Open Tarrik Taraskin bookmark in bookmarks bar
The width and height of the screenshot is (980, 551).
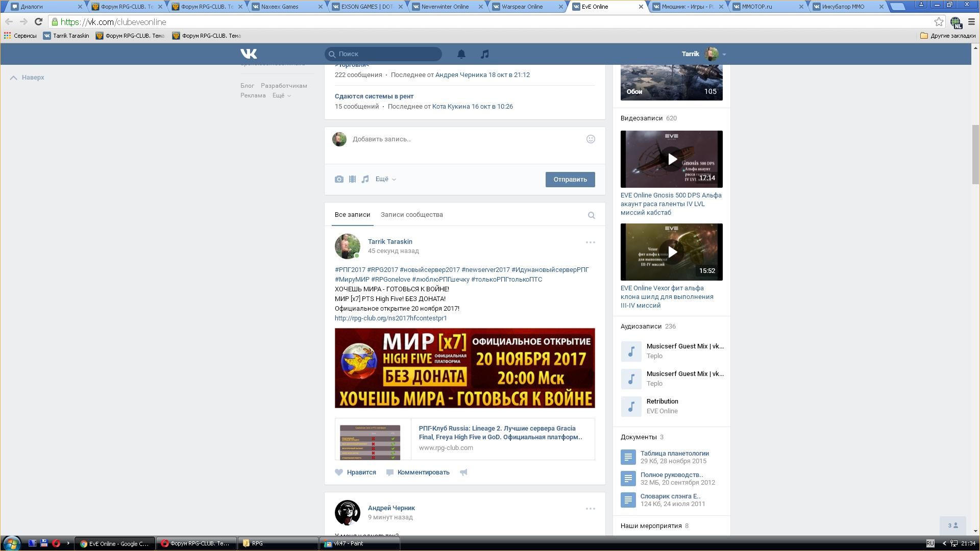tap(66, 36)
